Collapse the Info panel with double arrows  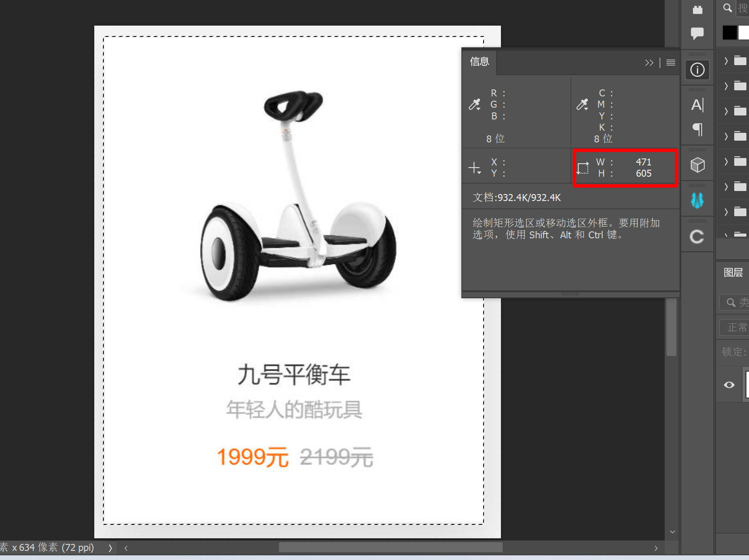pyautogui.click(x=649, y=63)
